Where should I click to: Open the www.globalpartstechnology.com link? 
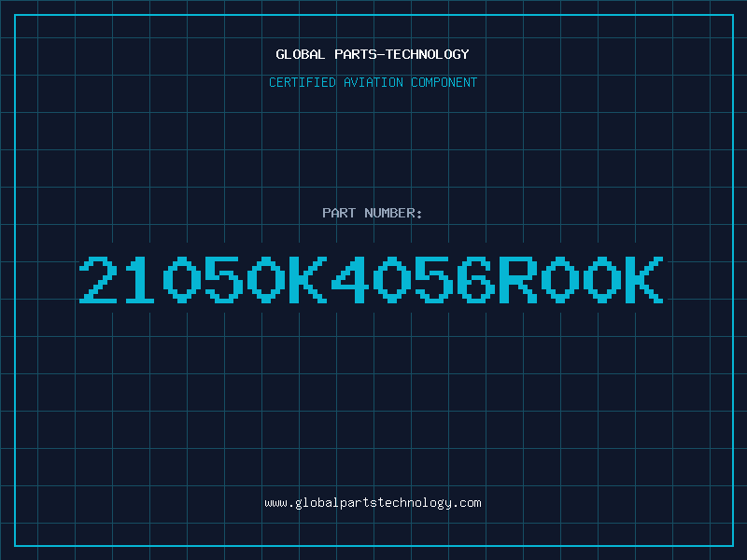point(373,503)
